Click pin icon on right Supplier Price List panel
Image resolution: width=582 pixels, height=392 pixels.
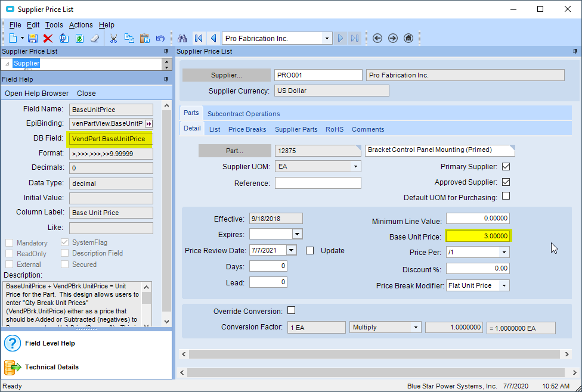575,52
